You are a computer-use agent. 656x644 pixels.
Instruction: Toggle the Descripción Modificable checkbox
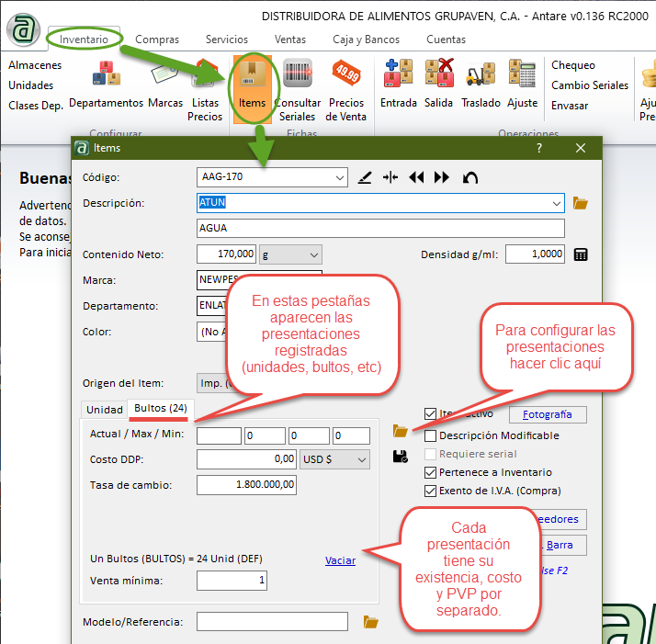pyautogui.click(x=430, y=435)
